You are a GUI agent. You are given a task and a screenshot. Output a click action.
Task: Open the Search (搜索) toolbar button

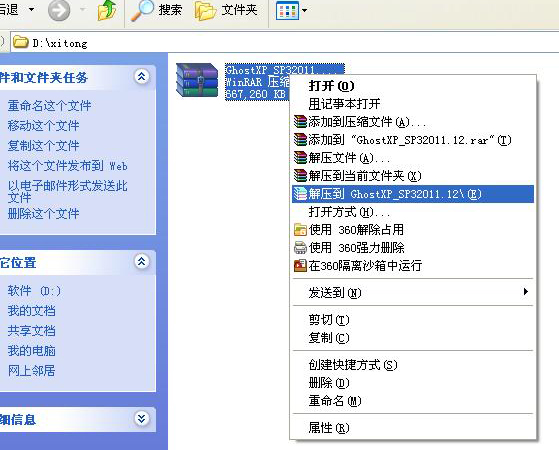tap(156, 10)
